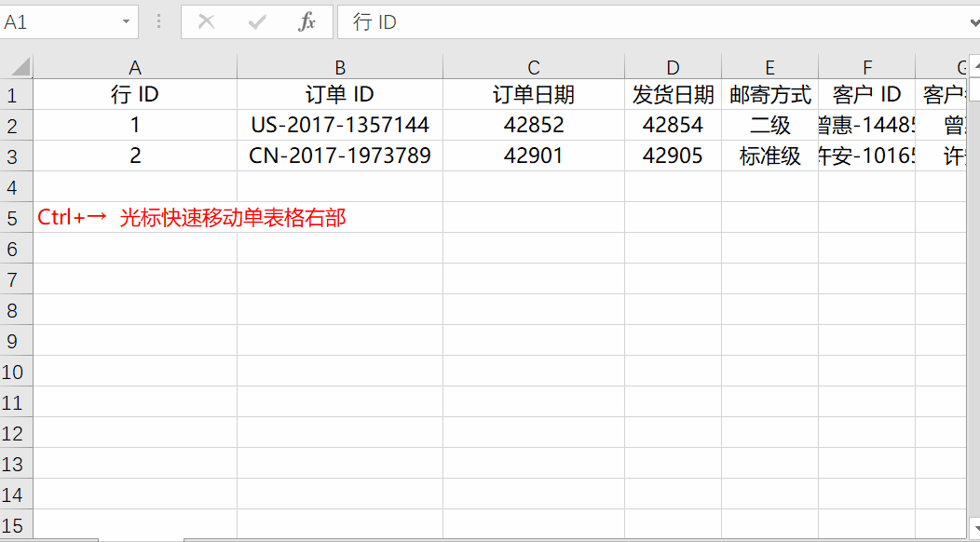Select the red Ctrl+→ note cell
Viewport: 980px width, 542px height.
[x=135, y=218]
